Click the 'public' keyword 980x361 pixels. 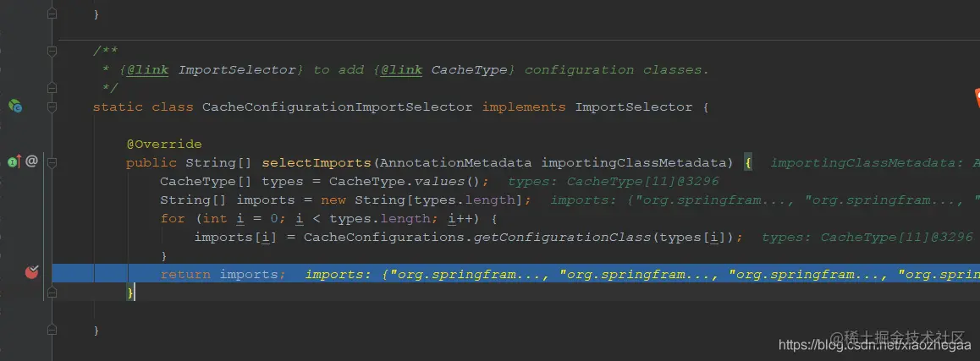tap(151, 163)
